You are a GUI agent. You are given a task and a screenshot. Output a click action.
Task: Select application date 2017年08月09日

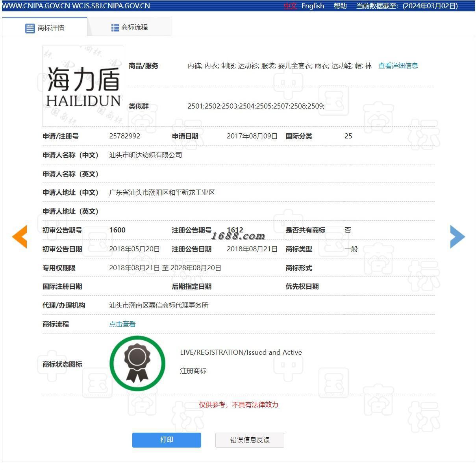pos(252,136)
